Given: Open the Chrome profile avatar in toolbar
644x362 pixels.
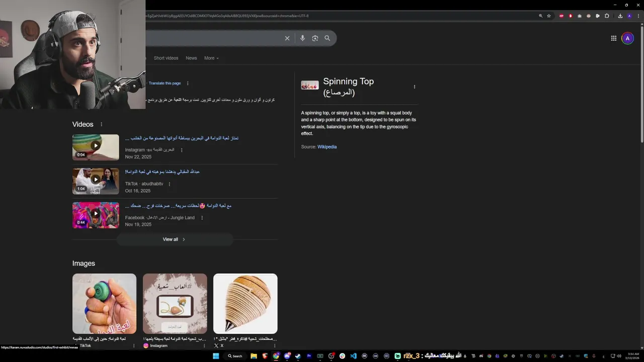Looking at the screenshot, I should click(629, 16).
